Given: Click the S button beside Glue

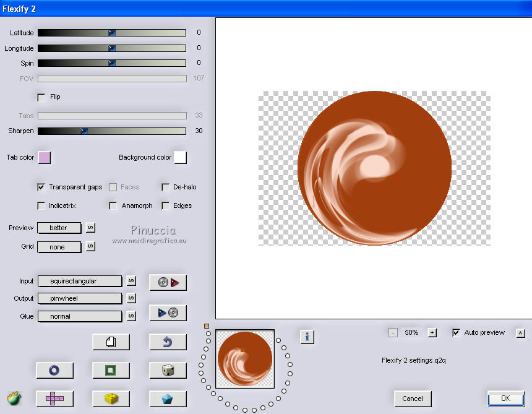Looking at the screenshot, I should coord(131,316).
